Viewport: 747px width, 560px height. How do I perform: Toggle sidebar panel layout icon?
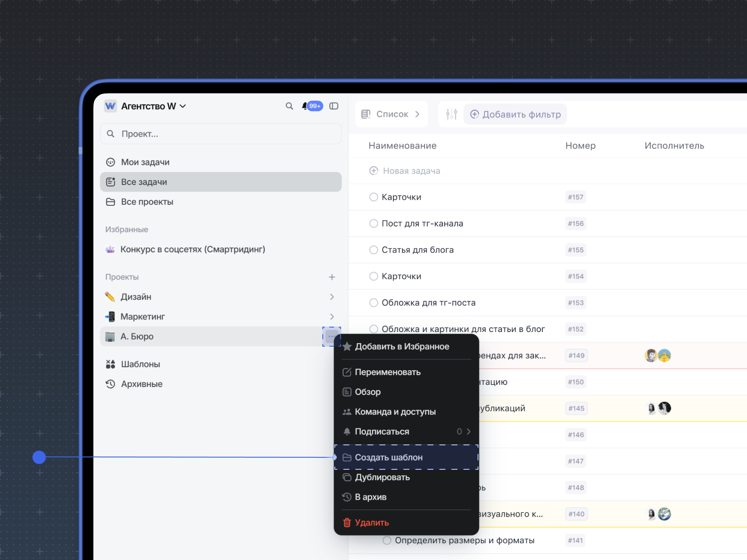pos(333,106)
